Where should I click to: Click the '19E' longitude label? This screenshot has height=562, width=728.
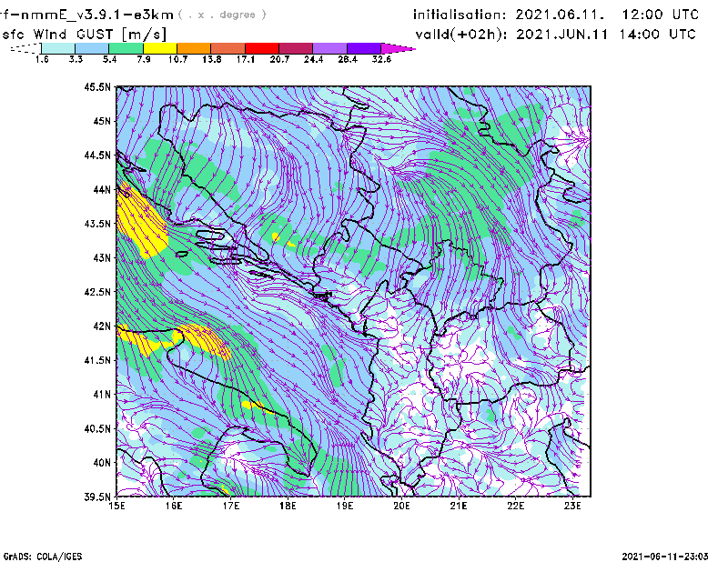345,506
